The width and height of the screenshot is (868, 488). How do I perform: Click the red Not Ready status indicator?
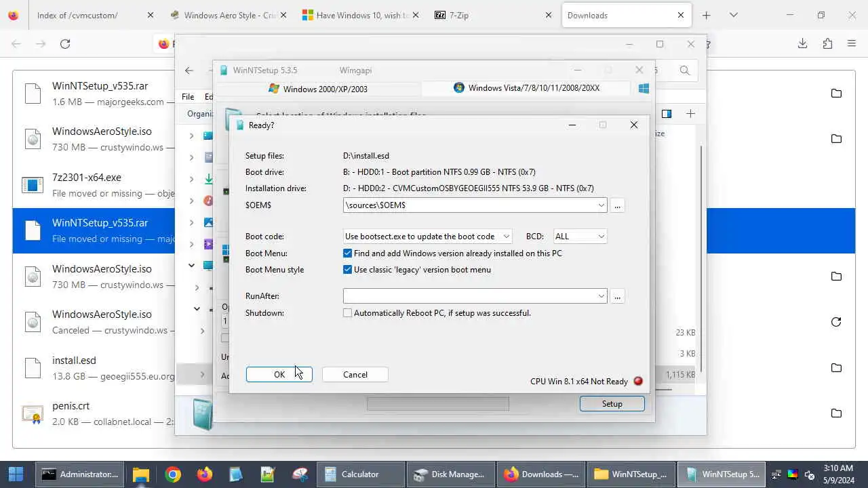[637, 381]
